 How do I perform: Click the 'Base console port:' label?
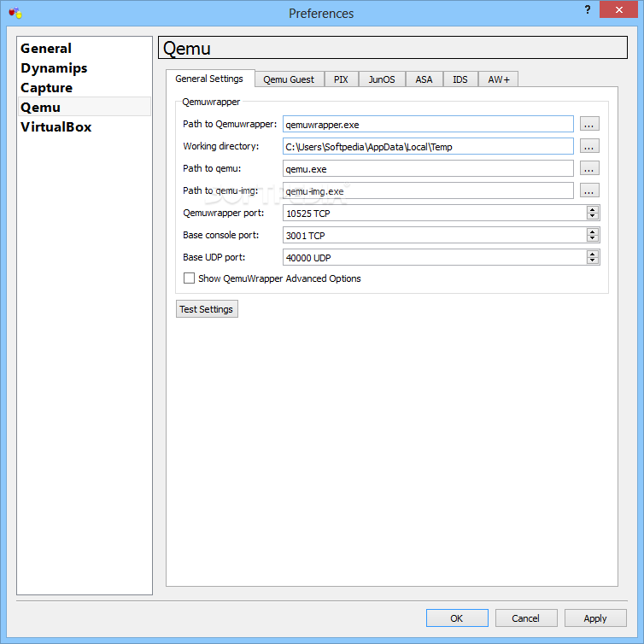coord(221,235)
